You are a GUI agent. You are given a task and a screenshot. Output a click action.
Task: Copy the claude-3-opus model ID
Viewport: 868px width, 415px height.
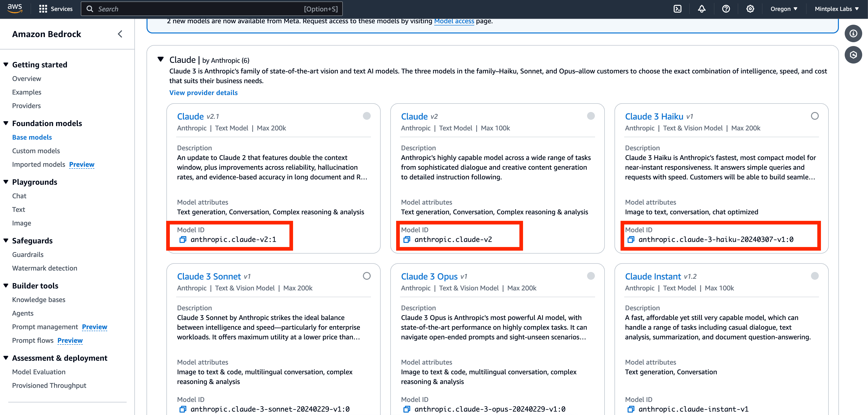407,409
